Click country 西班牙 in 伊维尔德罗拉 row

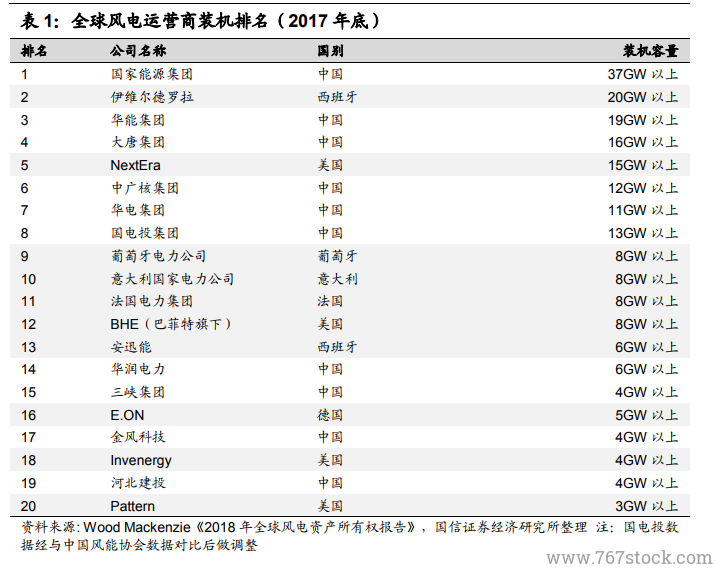(337, 97)
